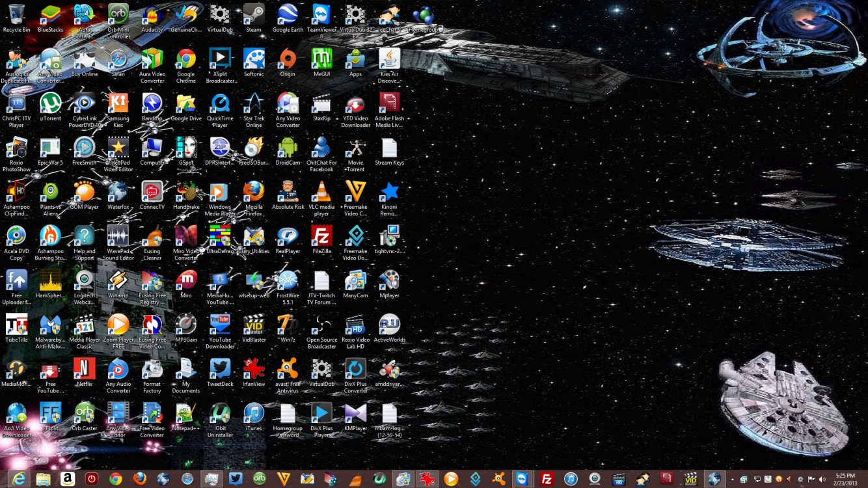Select the Winamp desktop shortcut

pos(118,283)
